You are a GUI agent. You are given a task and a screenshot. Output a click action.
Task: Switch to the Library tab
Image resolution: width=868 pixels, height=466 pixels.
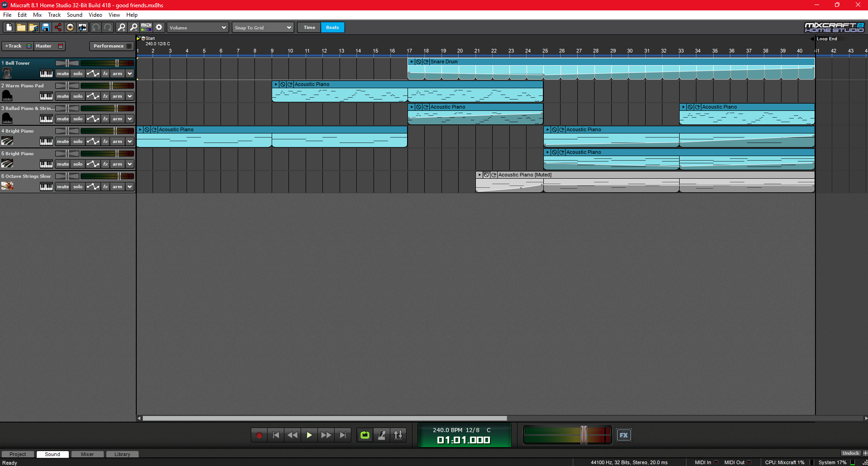coord(122,454)
